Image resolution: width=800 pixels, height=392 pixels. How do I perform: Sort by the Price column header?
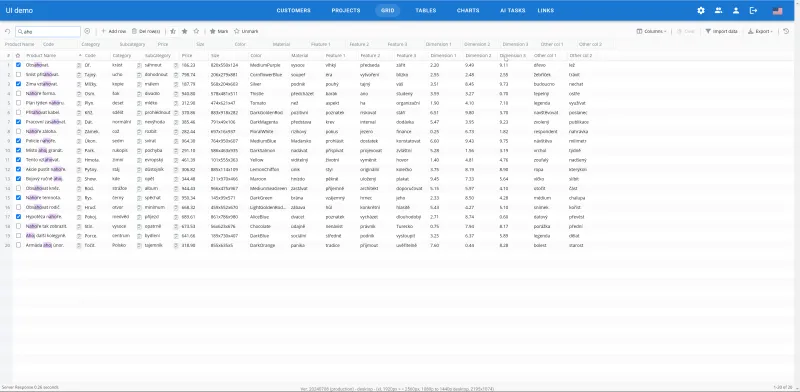pos(187,55)
